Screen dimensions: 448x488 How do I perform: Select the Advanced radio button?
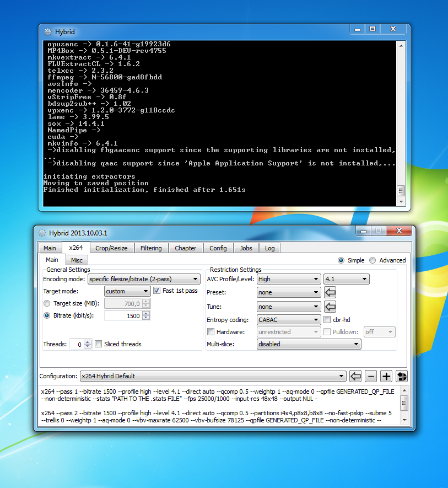point(373,260)
